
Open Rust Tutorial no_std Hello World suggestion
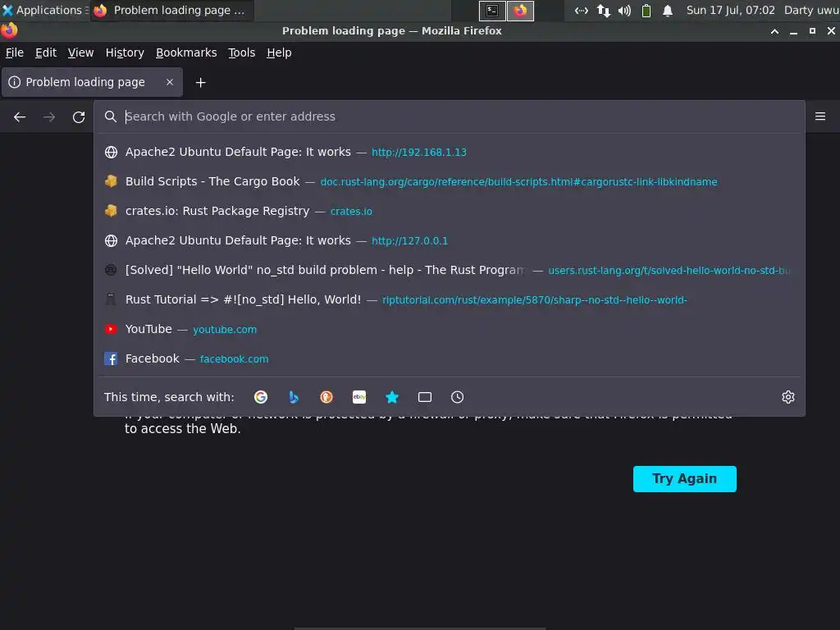[x=449, y=299]
